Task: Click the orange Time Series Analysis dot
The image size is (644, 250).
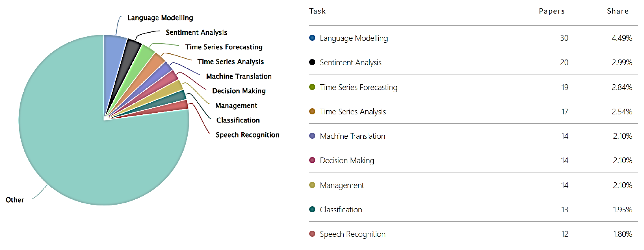Action: pos(312,111)
